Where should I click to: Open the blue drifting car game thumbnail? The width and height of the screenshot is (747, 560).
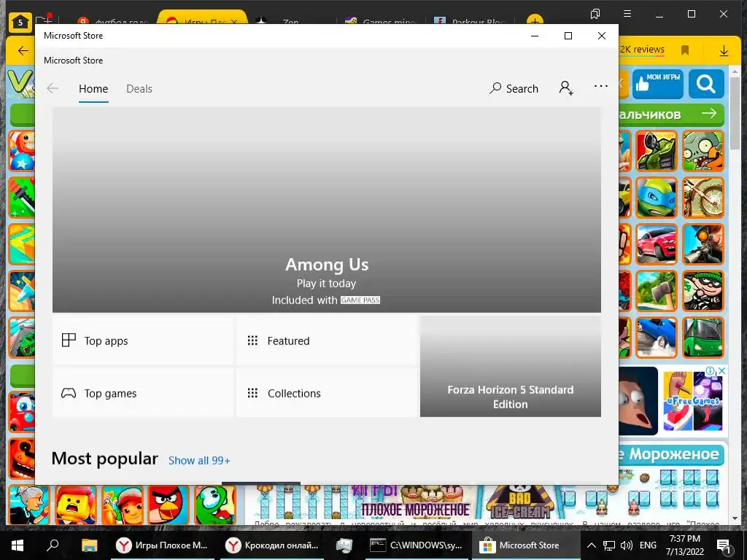(x=657, y=338)
